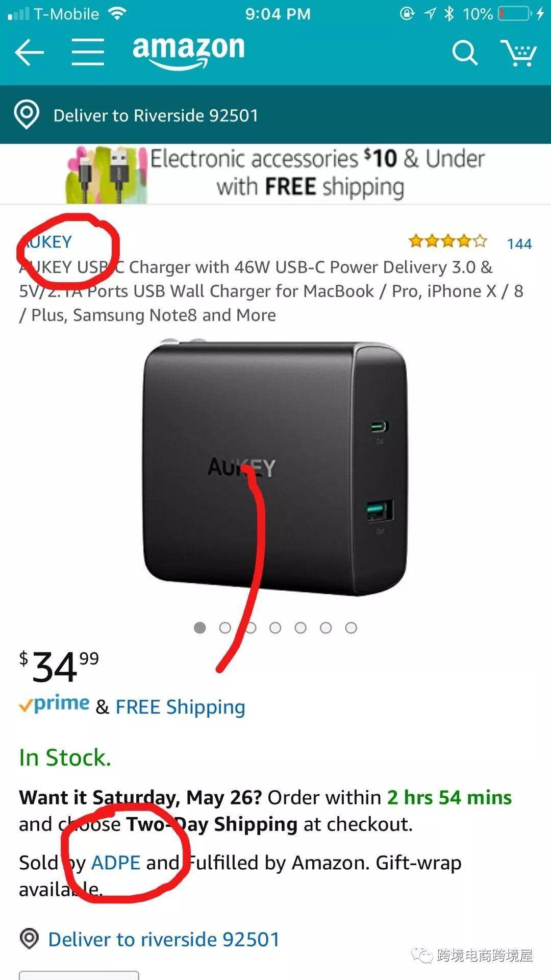Tap the location pin in delivery bar
This screenshot has height=980, width=551.
27,115
